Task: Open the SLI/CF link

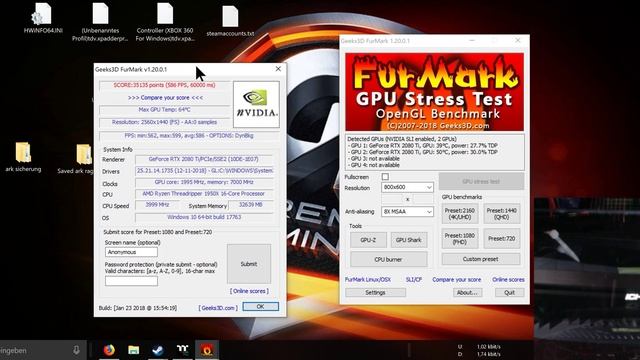Action: [x=413, y=280]
